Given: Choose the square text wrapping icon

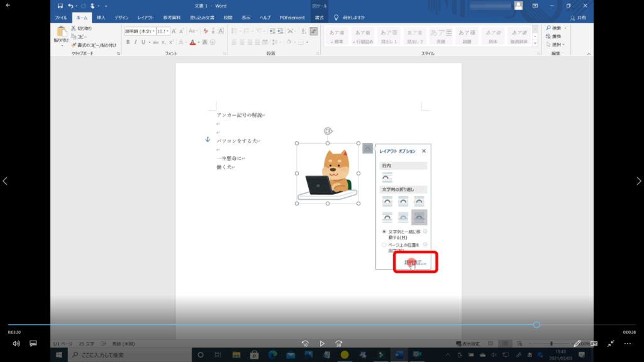Looking at the screenshot, I should (387, 201).
